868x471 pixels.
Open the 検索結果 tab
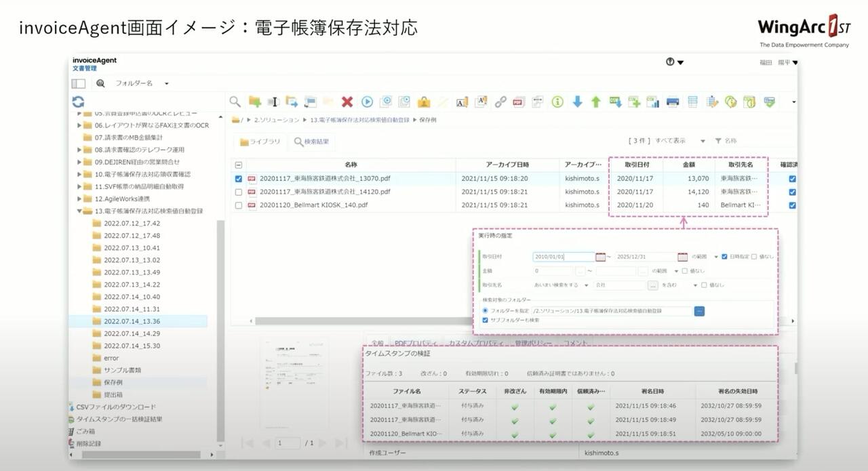(x=311, y=142)
